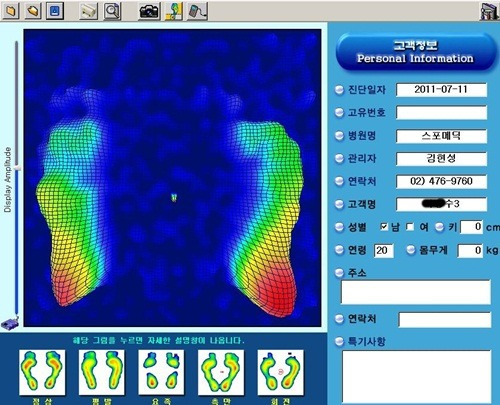
Task: Click the center-of-pressure marker in the plot
Action: coord(174,197)
